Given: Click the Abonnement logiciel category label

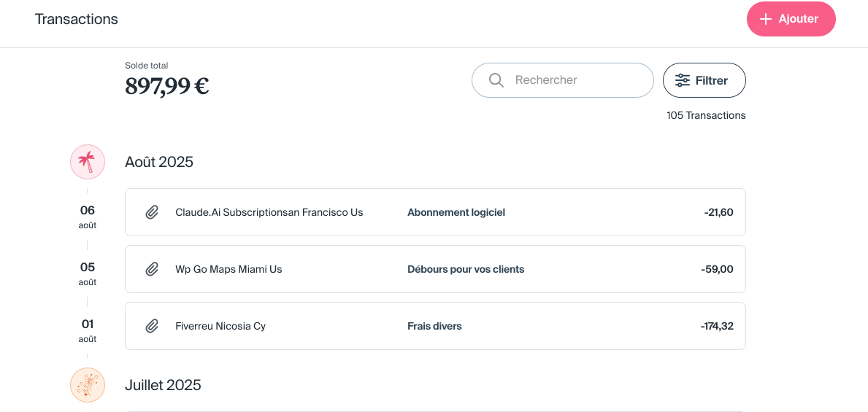Looking at the screenshot, I should [x=456, y=212].
